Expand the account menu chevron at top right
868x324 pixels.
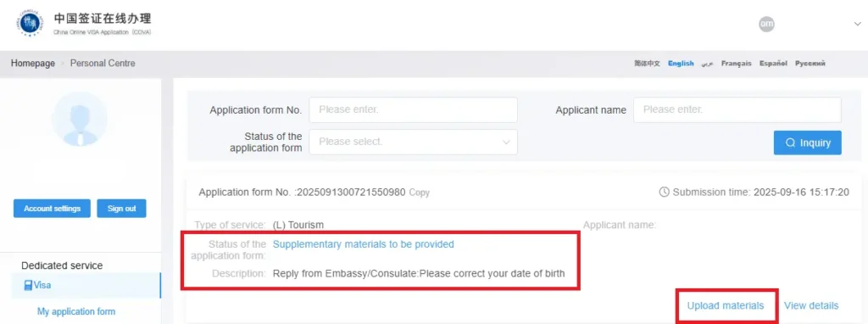(x=858, y=24)
